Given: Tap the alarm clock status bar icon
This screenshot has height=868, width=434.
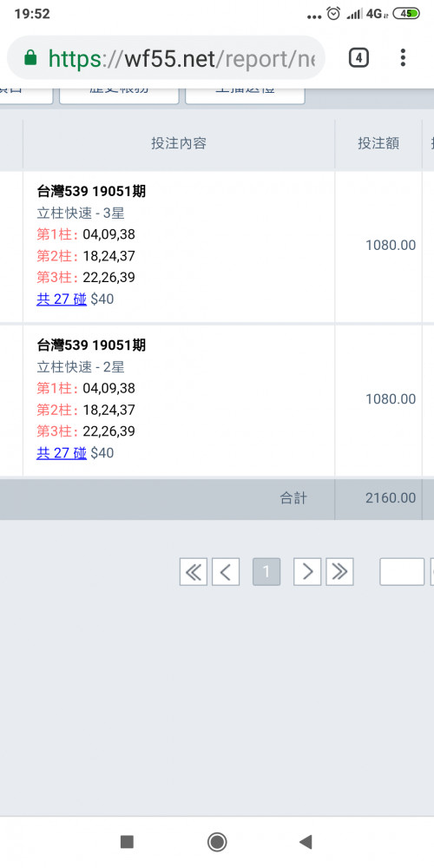Looking at the screenshot, I should tap(333, 14).
